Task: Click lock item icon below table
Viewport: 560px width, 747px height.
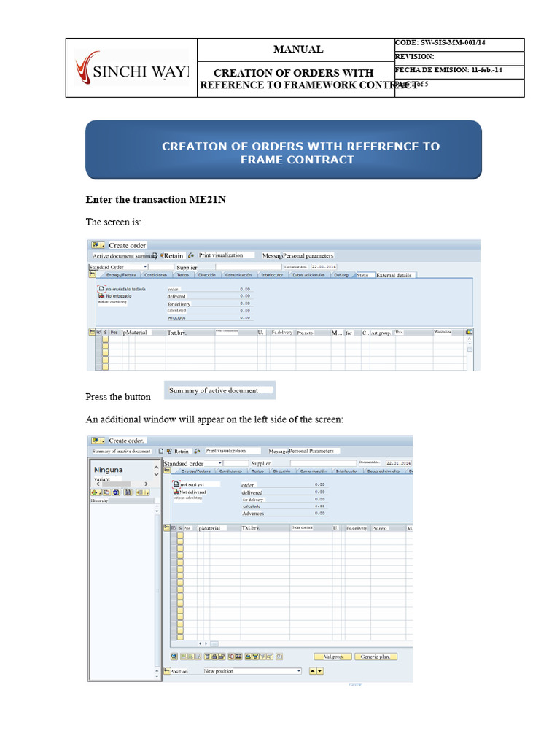Action: [214, 657]
